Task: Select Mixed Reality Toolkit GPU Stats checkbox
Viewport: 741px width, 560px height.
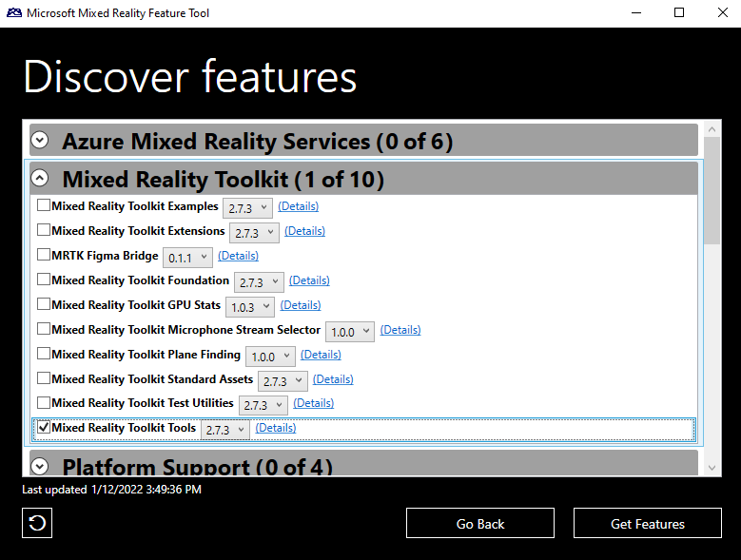Action: 44,304
